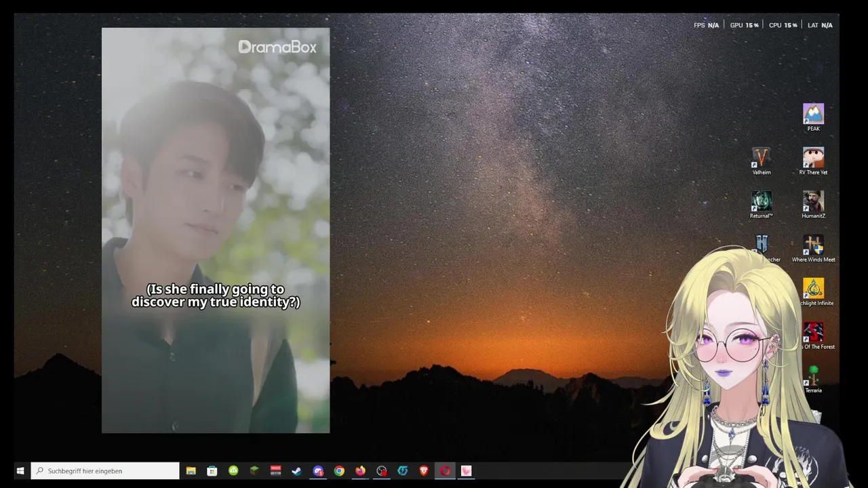Open the green round taskbar app
The image size is (868, 488).
(233, 471)
